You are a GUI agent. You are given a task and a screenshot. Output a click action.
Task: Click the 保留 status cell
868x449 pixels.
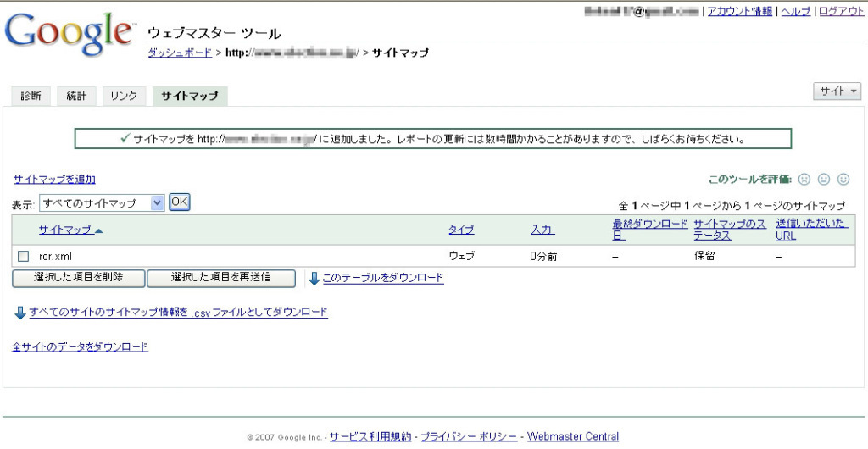(x=706, y=257)
